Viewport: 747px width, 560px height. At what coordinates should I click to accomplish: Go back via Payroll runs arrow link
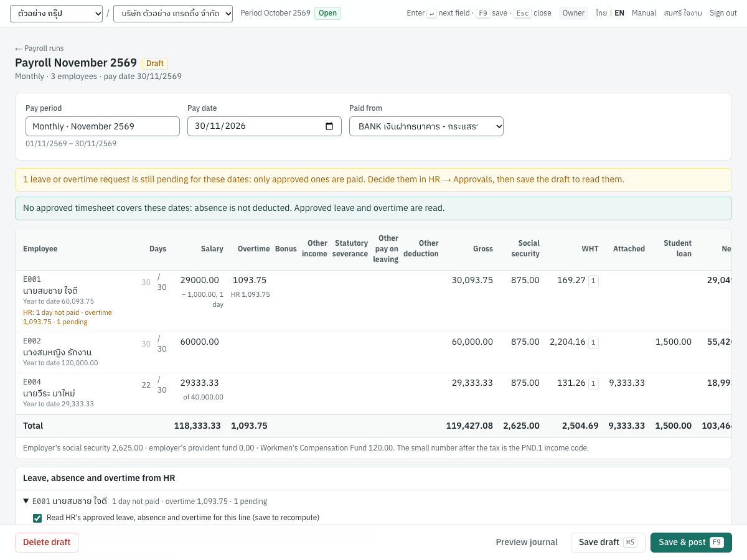tap(39, 49)
